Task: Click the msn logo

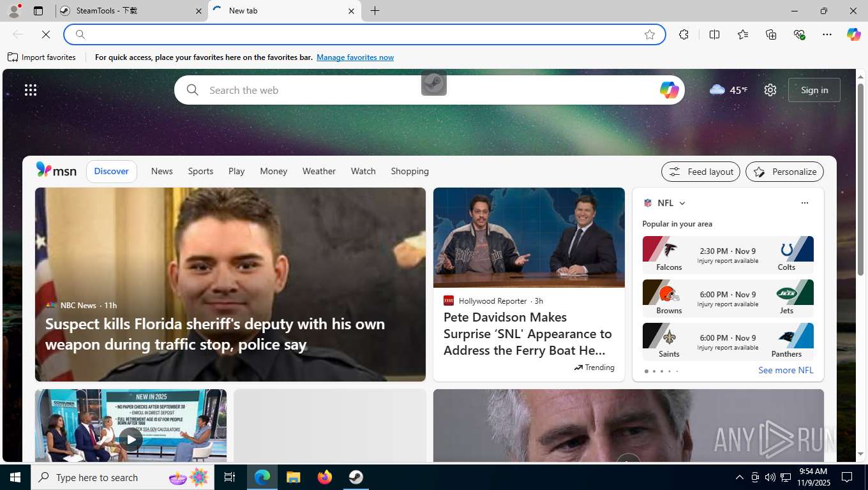Action: (56, 170)
